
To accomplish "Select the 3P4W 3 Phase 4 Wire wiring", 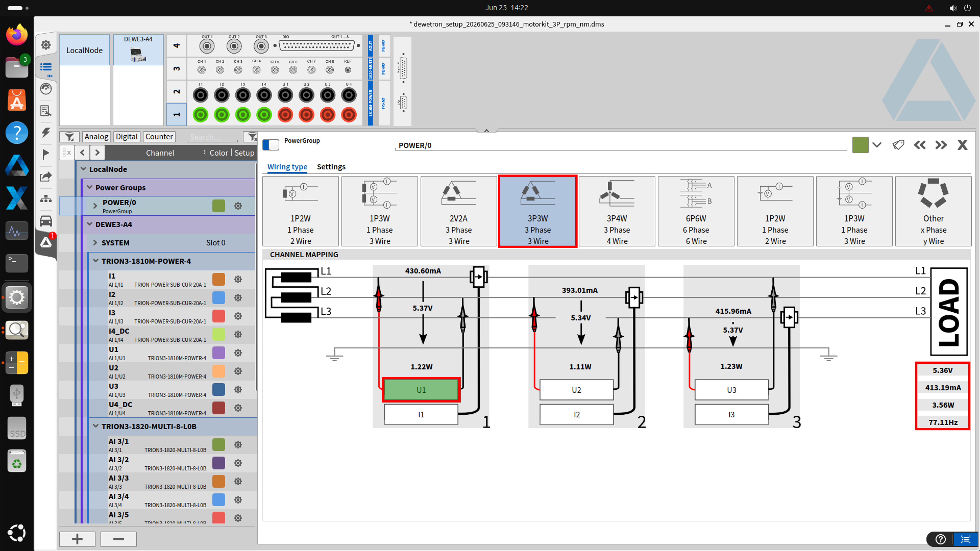I will pyautogui.click(x=617, y=211).
